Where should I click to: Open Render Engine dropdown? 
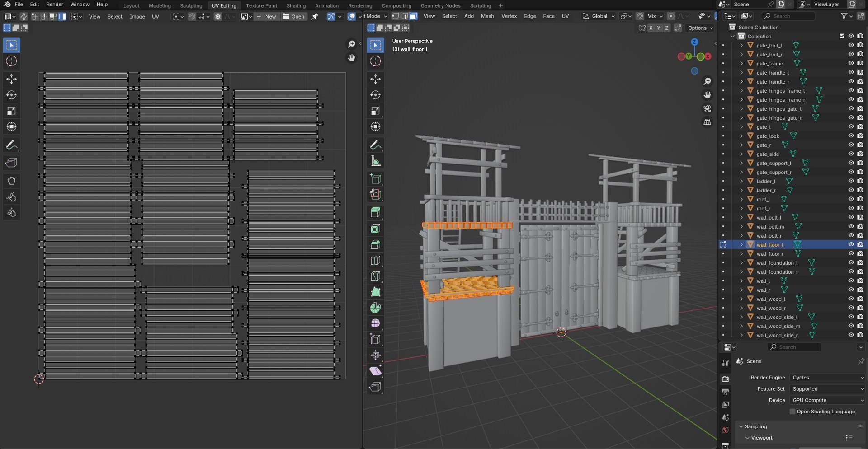[x=827, y=378]
